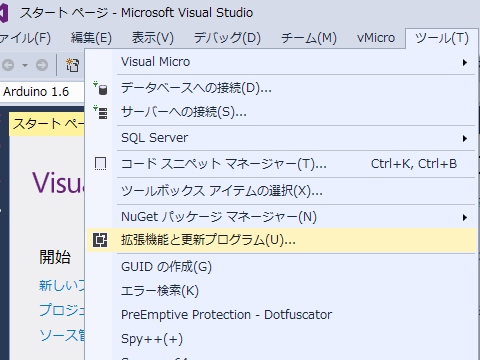
Task: Choose ツールボックス アイテムの選択(X)...
Action: point(281,191)
